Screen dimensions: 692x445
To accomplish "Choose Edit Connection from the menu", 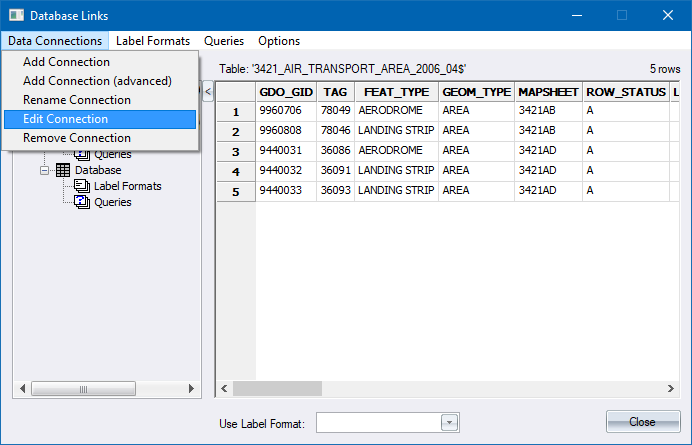I will [x=65, y=119].
